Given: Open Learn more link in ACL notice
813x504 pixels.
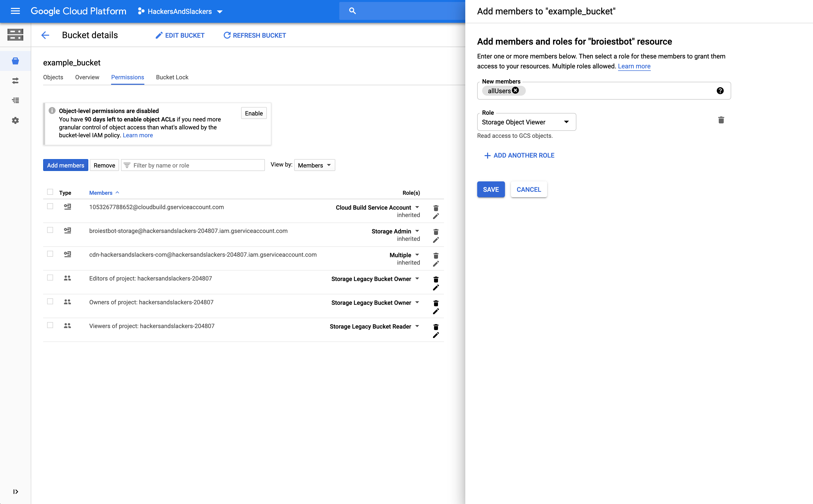Looking at the screenshot, I should click(x=137, y=135).
